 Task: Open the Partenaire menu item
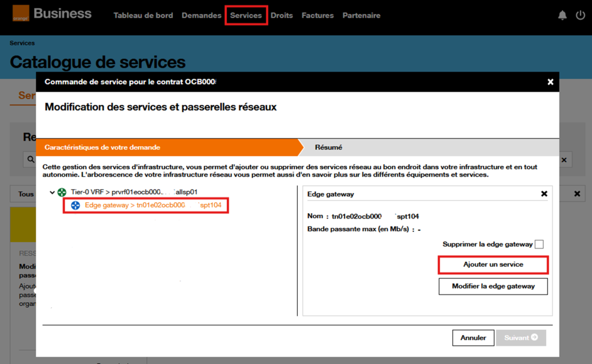tap(361, 16)
